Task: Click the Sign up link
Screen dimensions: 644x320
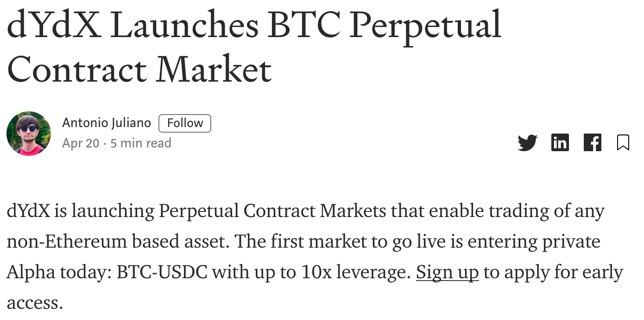Action: (447, 272)
